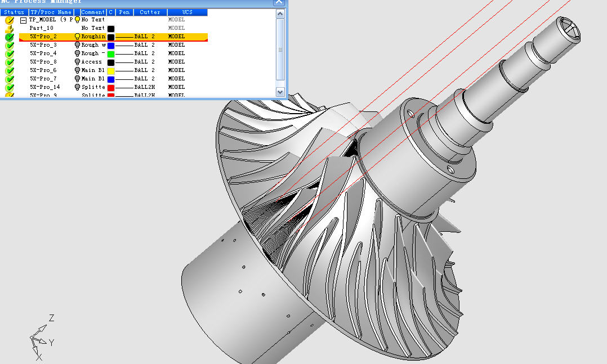
Task: Click the pen line style of 5X-Pro_6
Action: (124, 71)
